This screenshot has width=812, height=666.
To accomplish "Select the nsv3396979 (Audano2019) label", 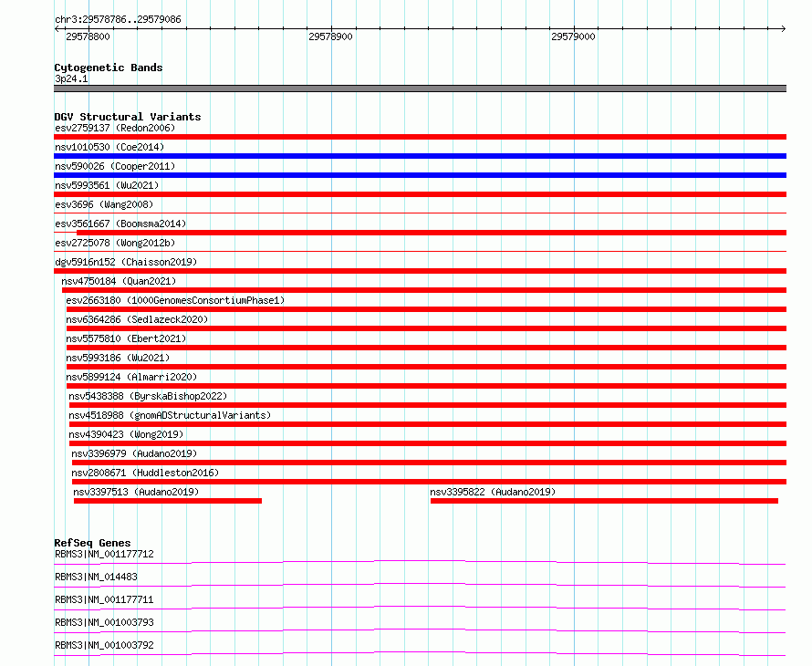I will (x=134, y=453).
